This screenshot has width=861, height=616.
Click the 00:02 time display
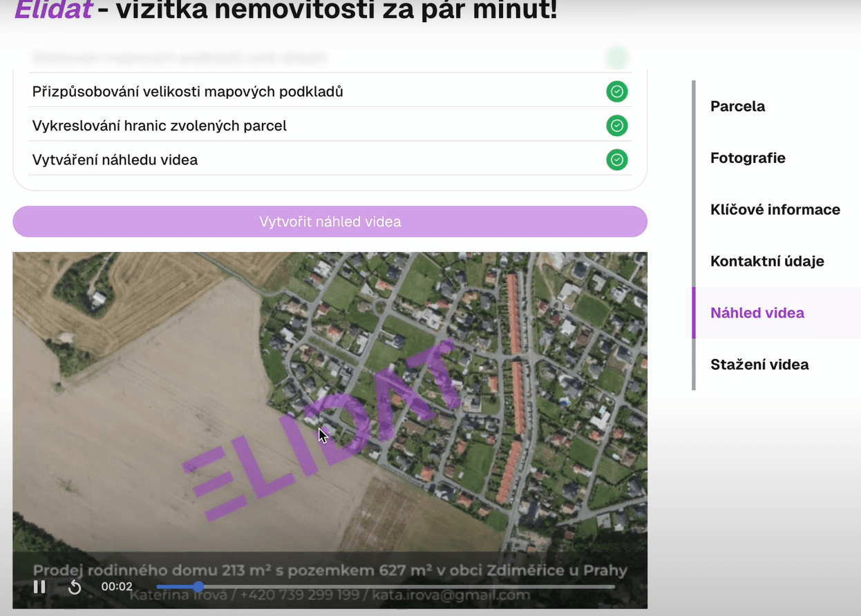coord(117,587)
